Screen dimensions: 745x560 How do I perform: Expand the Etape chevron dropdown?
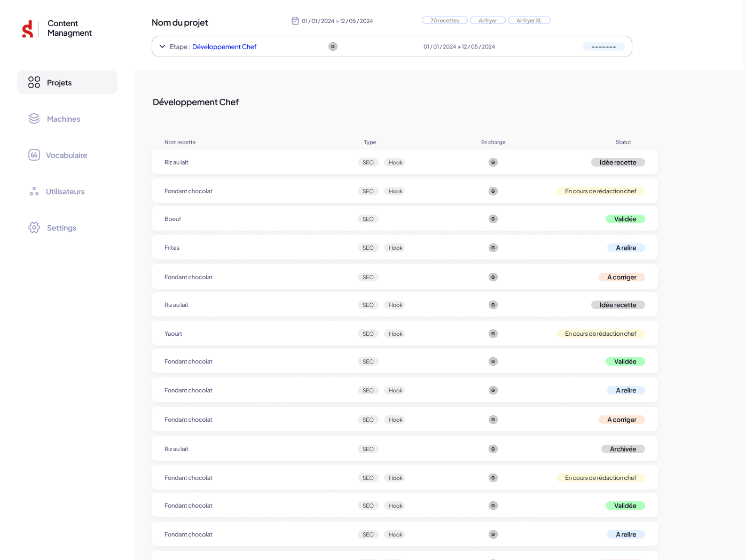[162, 46]
